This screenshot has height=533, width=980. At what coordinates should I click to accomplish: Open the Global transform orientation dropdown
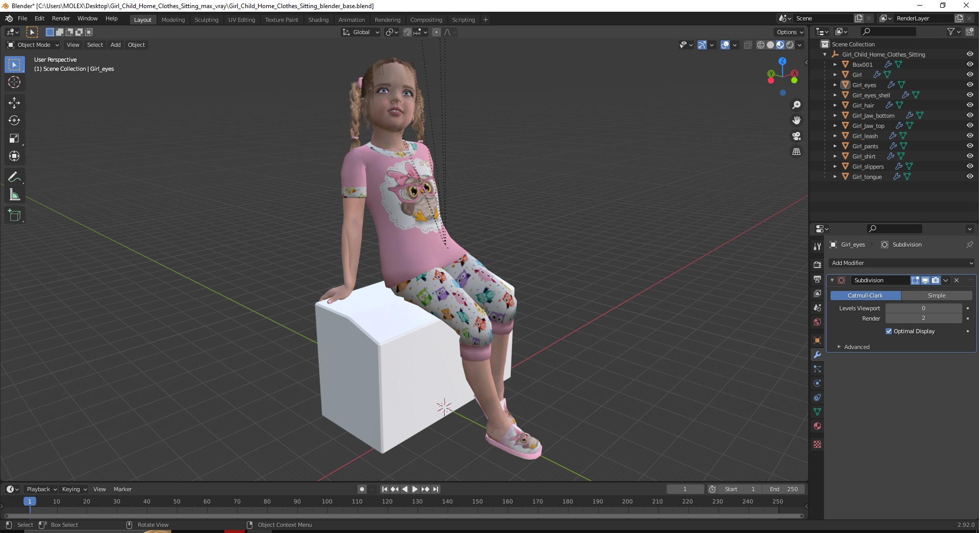point(360,32)
